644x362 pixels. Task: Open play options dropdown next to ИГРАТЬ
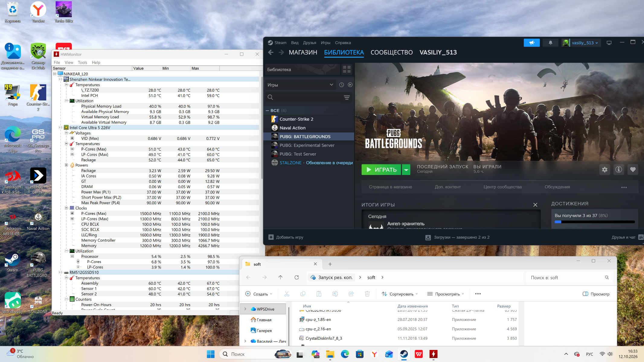(406, 170)
